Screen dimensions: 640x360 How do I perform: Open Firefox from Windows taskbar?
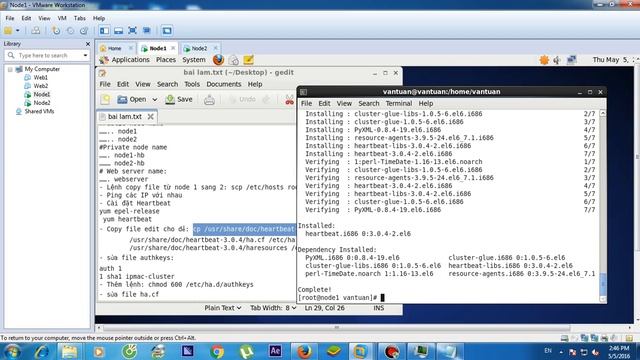pos(304,351)
